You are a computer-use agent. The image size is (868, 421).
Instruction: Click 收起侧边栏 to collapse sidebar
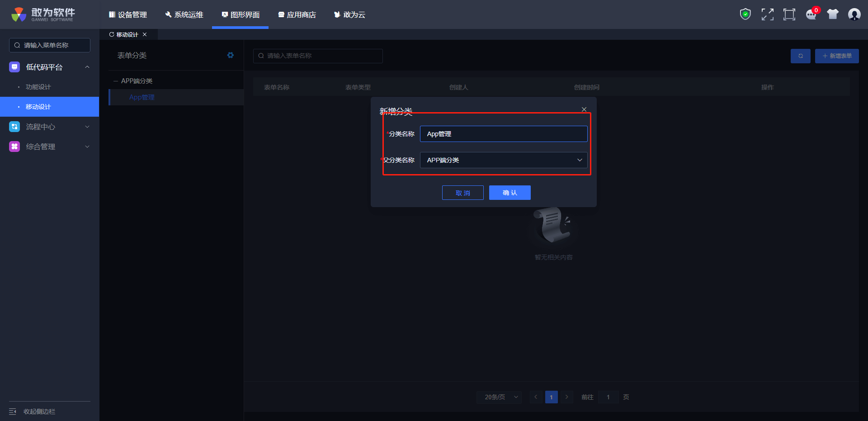39,412
